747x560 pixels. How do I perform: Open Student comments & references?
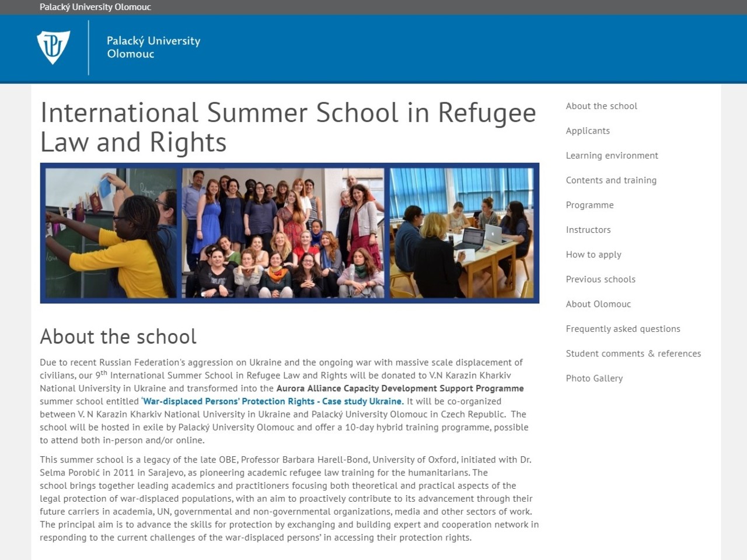point(633,353)
